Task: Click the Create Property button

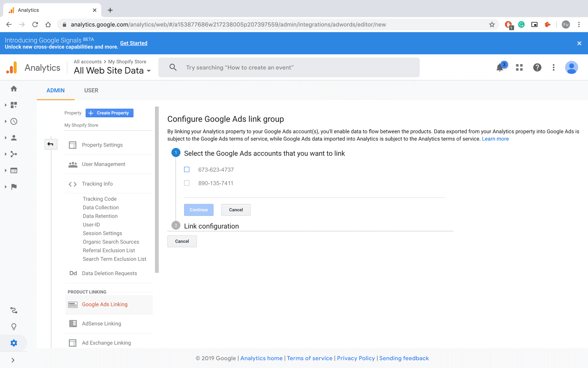Action: [x=109, y=113]
